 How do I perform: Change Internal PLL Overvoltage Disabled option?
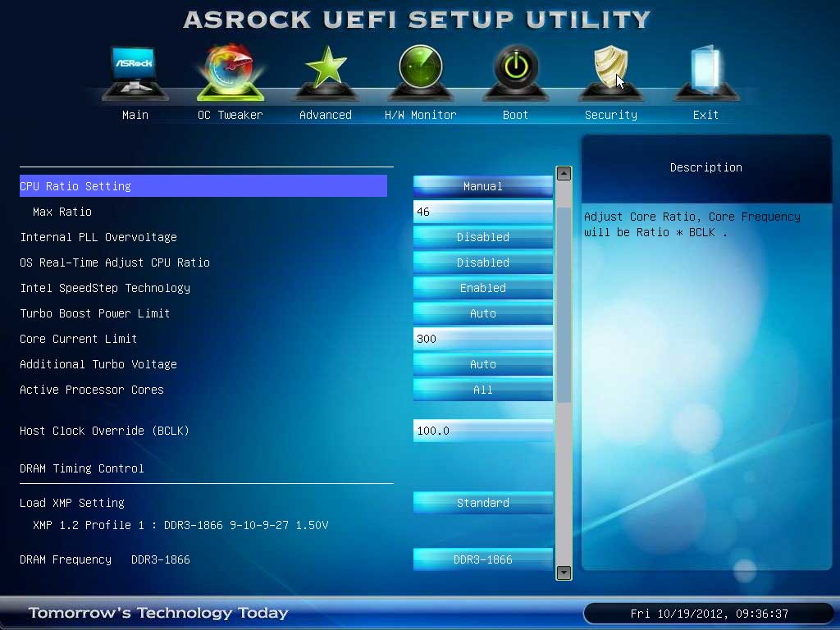[x=482, y=237]
